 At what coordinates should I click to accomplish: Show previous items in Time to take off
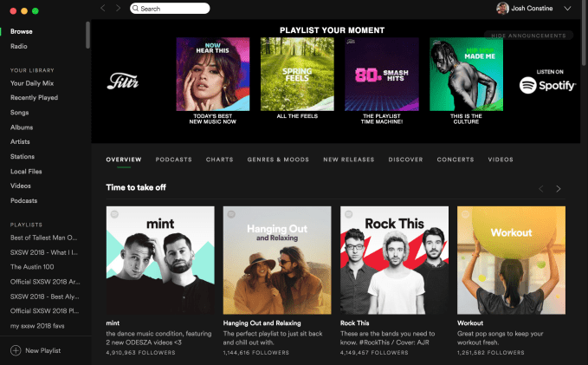541,188
